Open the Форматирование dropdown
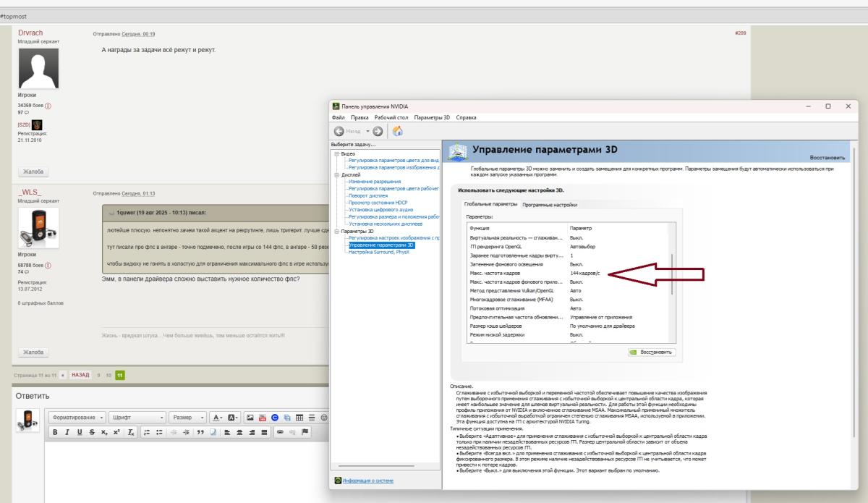 click(78, 418)
